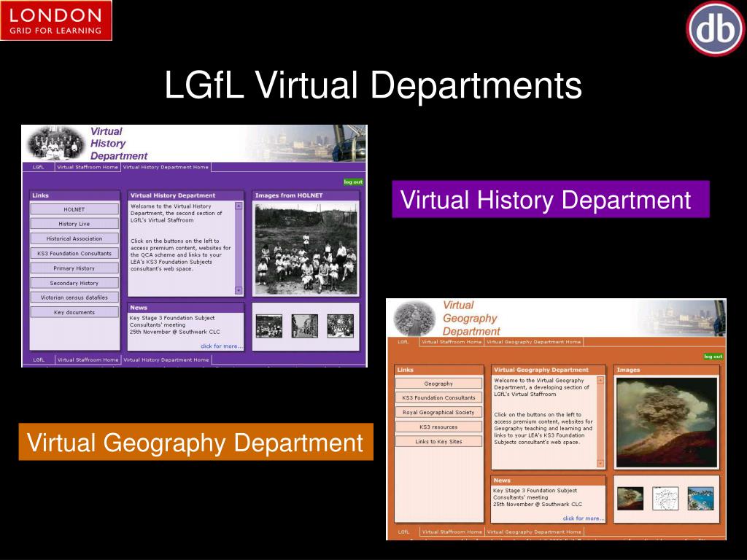Image resolution: width=747 pixels, height=560 pixels.
Task: Select the Historical Association link button
Action: (74, 238)
